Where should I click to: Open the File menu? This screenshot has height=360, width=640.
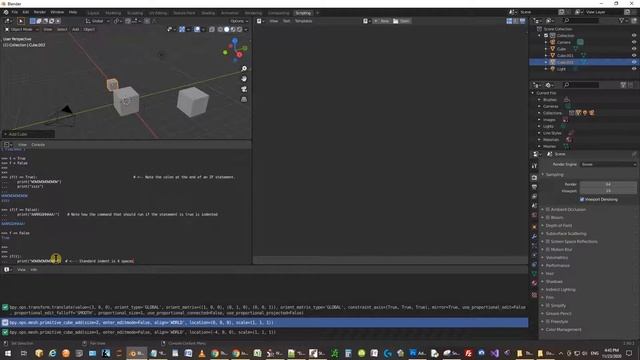pyautogui.click(x=15, y=12)
